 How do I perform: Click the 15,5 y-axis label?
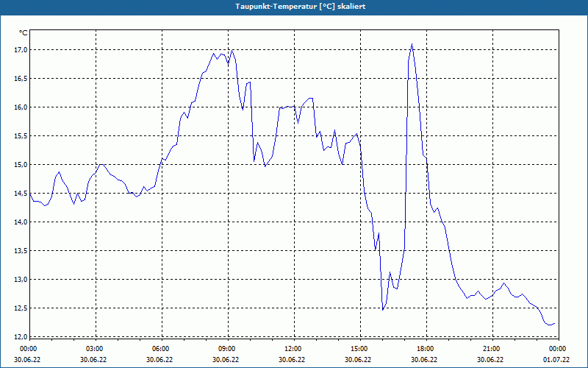[x=20, y=136]
